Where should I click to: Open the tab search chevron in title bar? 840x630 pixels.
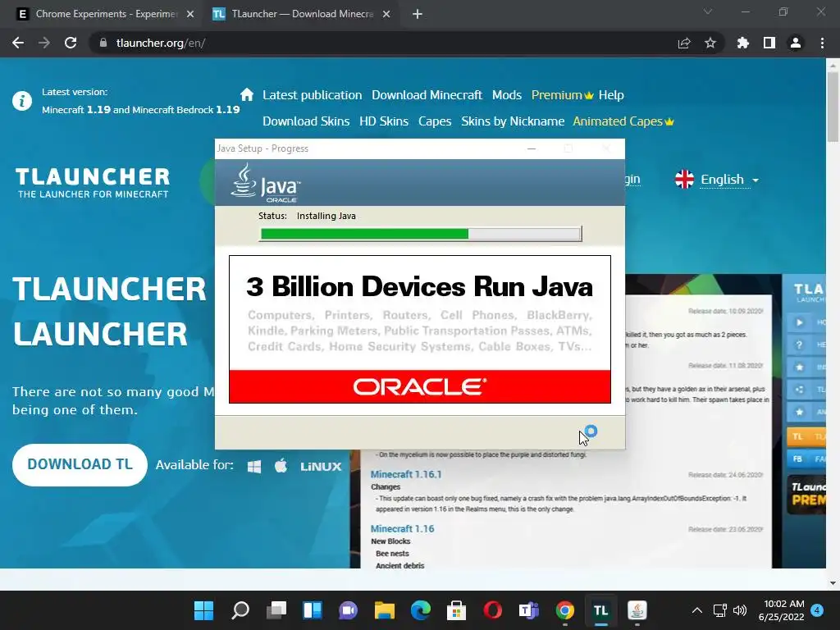pos(708,11)
